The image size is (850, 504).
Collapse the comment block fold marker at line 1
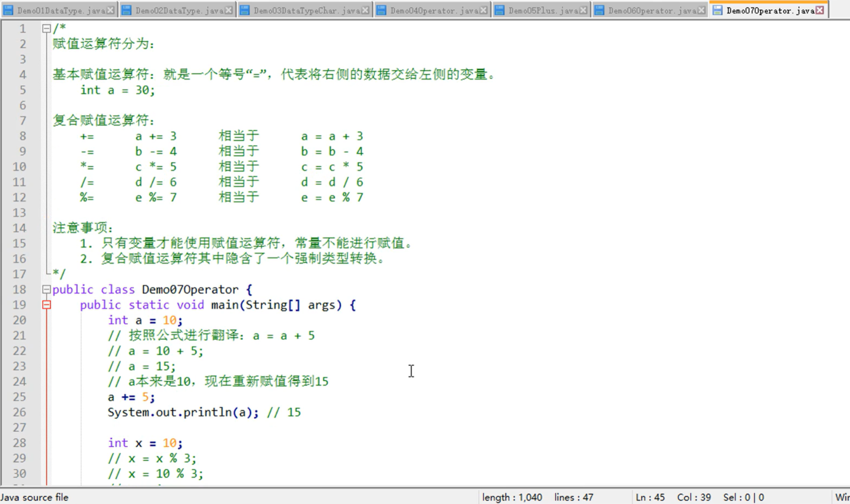tap(46, 29)
